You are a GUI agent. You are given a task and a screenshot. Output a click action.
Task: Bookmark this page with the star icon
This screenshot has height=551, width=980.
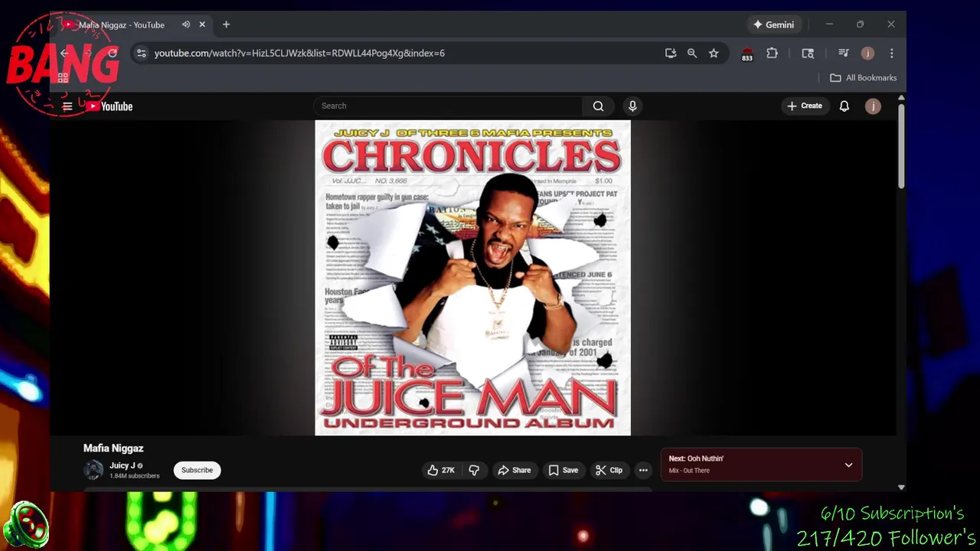[x=714, y=53]
